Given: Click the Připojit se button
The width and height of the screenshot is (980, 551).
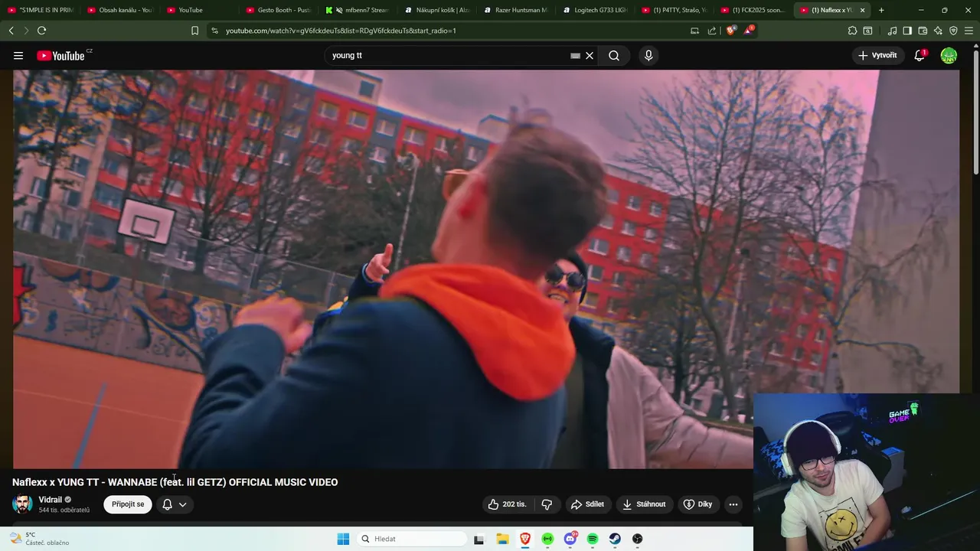Looking at the screenshot, I should coord(128,504).
